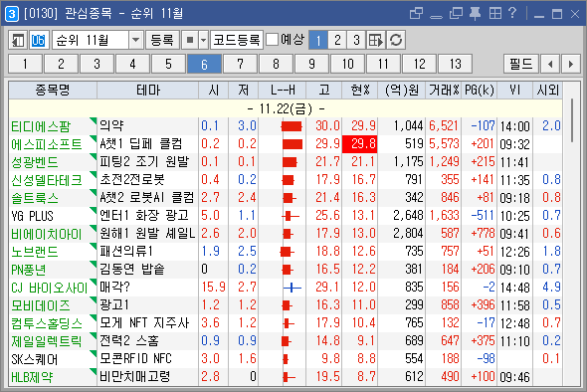The height and width of the screenshot is (392, 587).
Task: Open help question mark icon
Action: 512,14
